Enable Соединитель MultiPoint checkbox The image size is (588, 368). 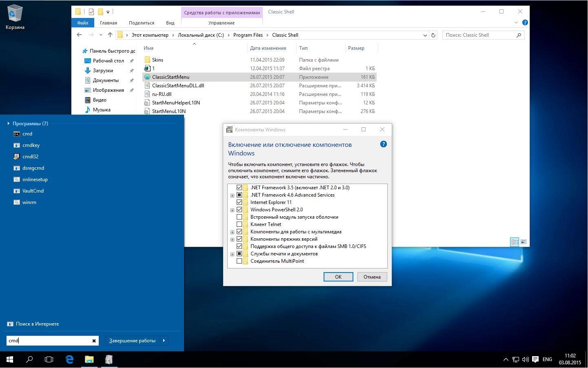(240, 261)
